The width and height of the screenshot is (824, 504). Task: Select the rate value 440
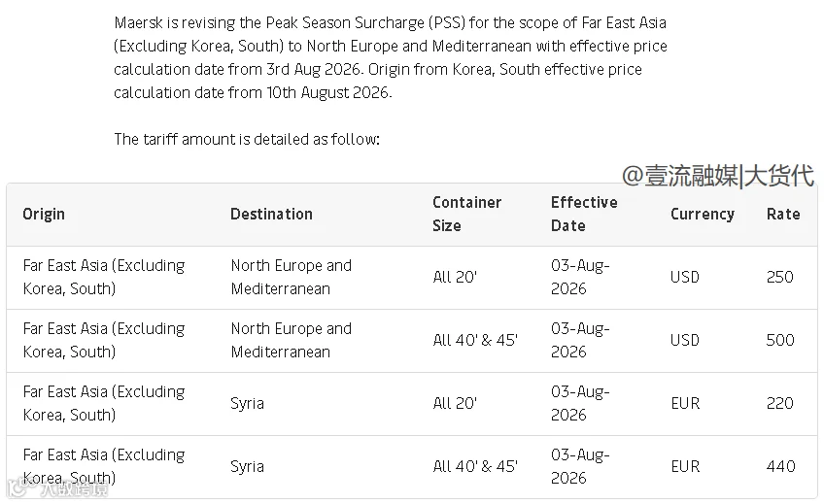click(x=781, y=466)
